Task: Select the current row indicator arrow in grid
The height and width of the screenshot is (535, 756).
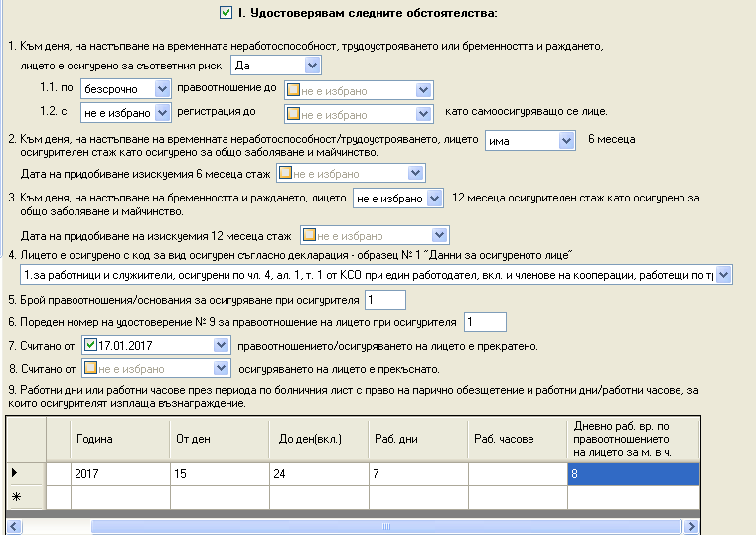Action: tap(14, 473)
